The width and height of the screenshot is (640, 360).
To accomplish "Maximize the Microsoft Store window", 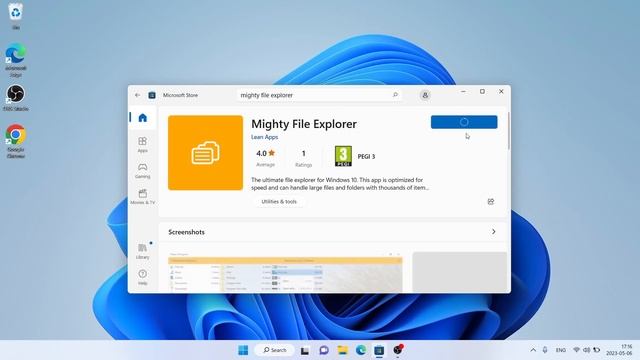I will 482,92.
